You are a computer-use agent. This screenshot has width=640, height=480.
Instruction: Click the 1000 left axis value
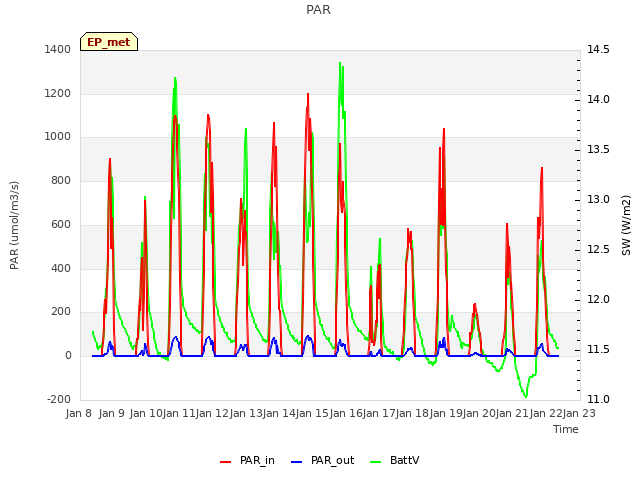58,137
